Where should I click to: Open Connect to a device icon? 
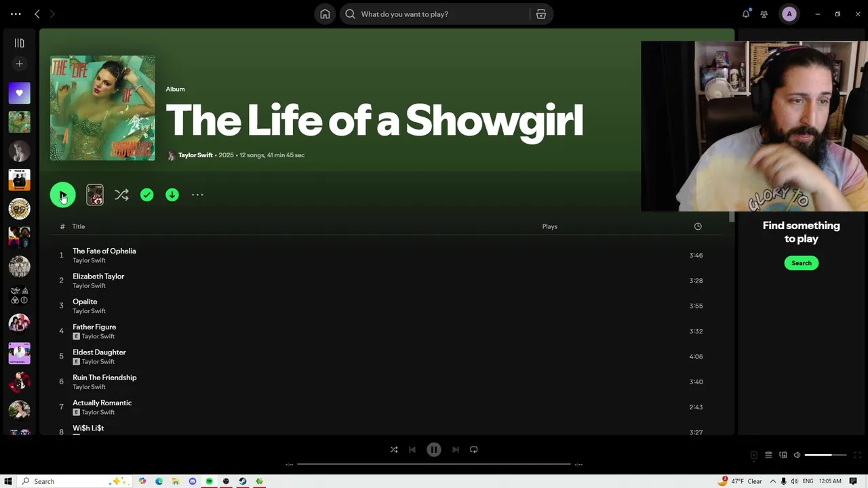(783, 455)
